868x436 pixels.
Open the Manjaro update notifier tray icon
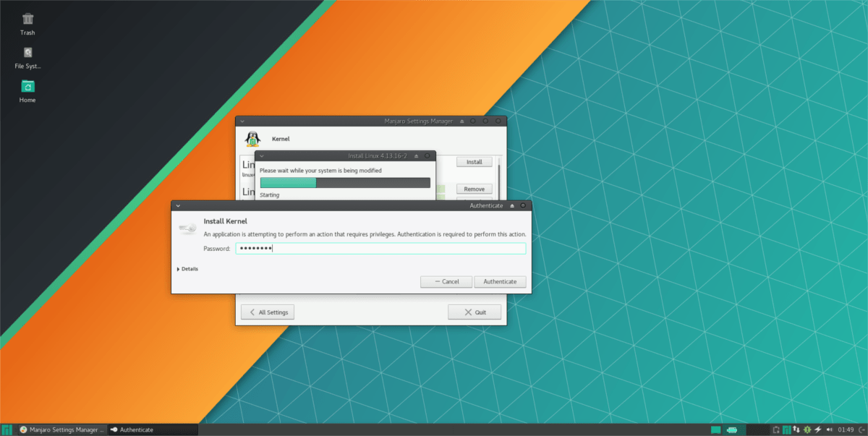[807, 429]
